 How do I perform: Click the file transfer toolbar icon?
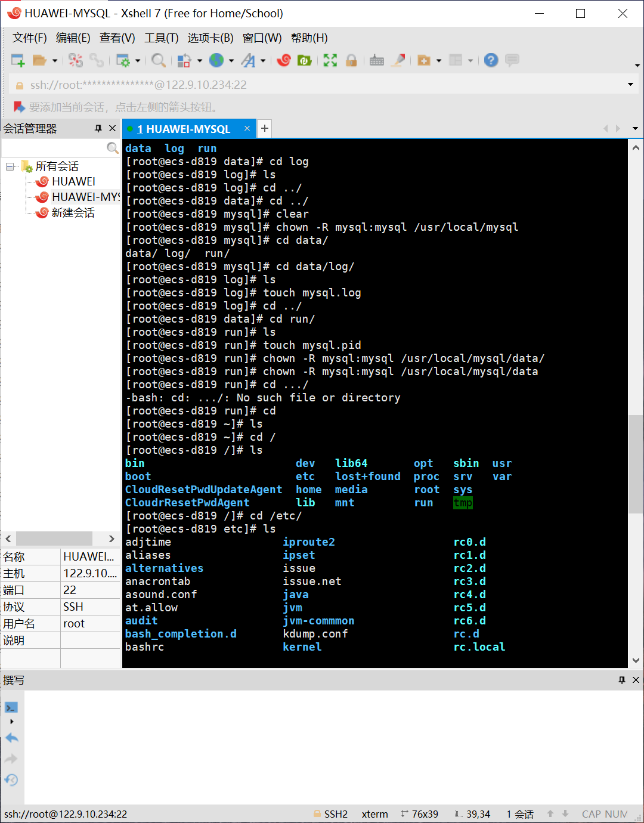(184, 60)
